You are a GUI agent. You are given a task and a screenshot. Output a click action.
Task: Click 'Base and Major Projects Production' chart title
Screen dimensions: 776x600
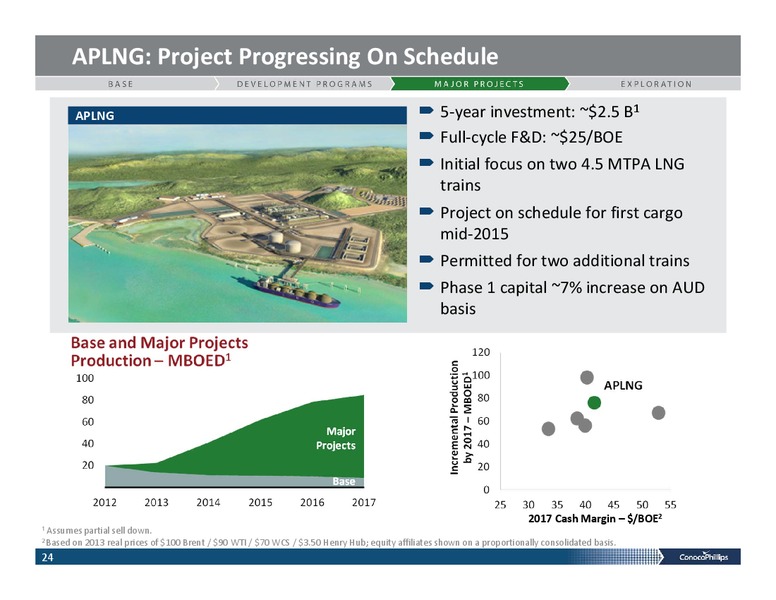click(x=159, y=351)
